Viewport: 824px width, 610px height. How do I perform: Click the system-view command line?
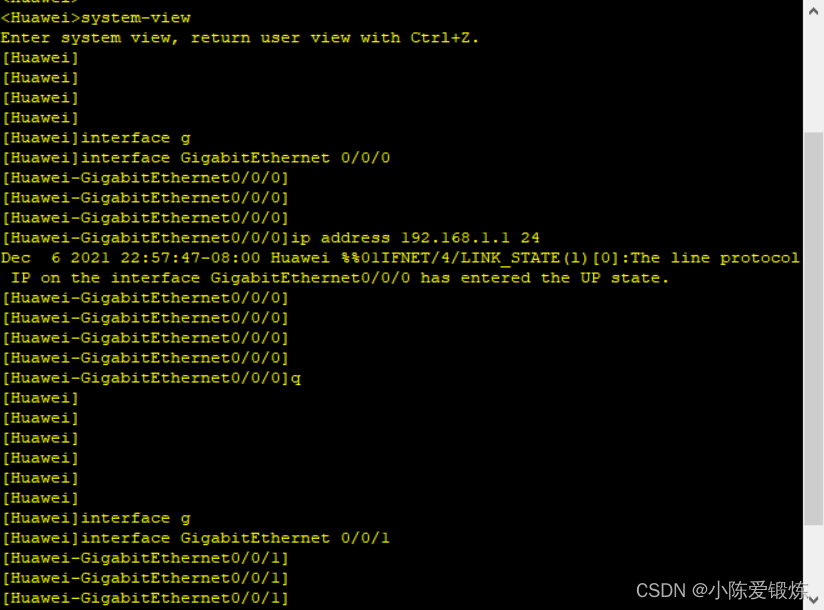coord(96,18)
